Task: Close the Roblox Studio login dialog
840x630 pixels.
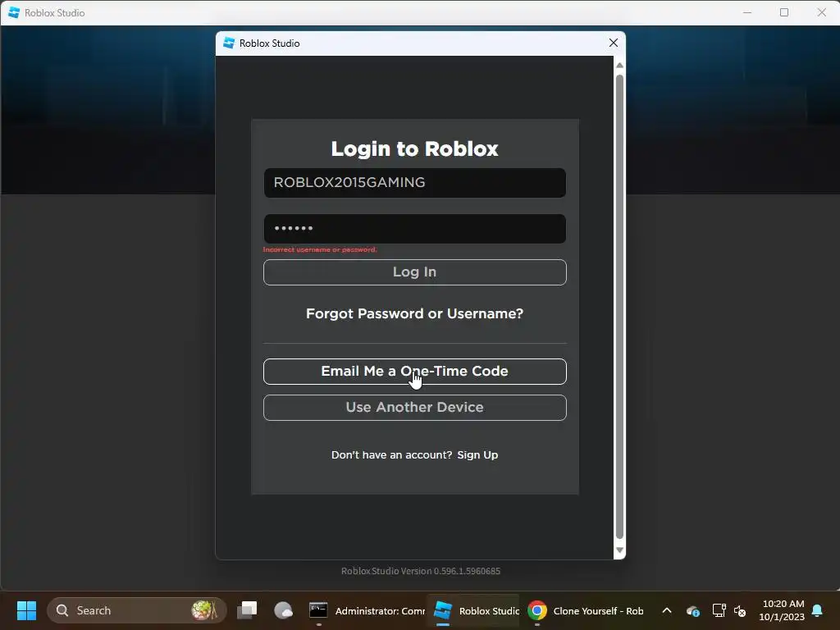Action: [614, 43]
